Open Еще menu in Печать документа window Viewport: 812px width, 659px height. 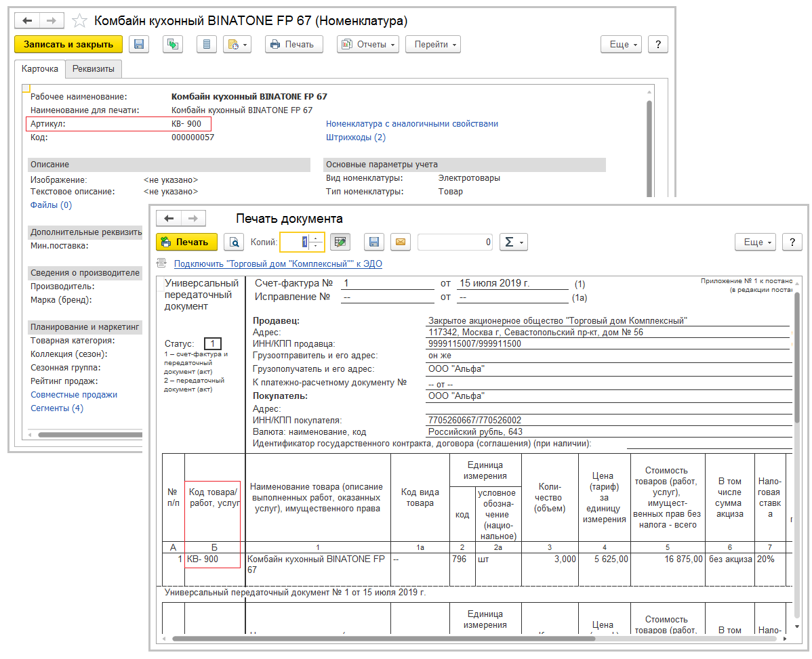[755, 242]
